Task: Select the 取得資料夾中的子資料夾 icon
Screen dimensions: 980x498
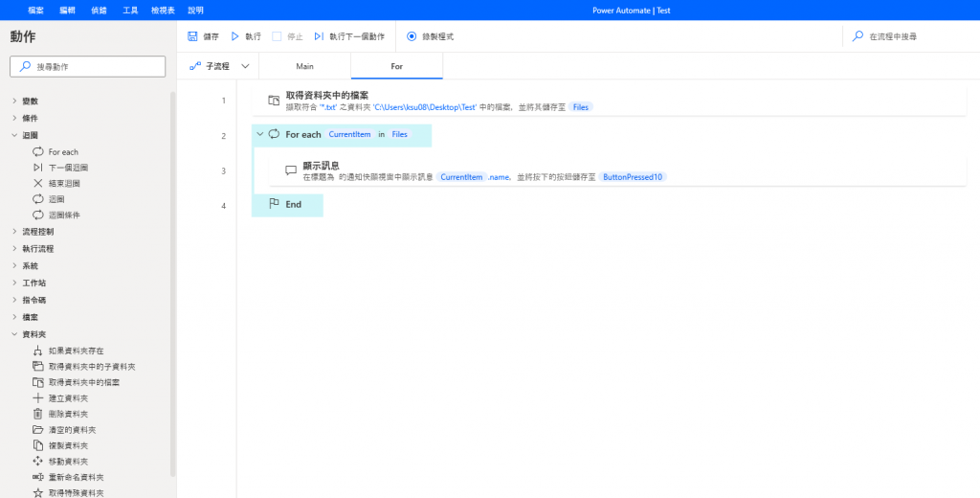Action: [x=38, y=366]
